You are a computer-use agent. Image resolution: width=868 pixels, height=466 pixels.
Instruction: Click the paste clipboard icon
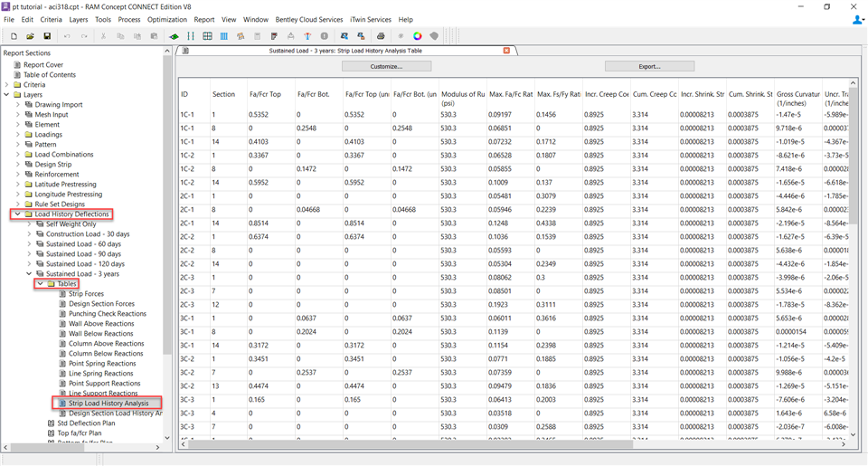[x=154, y=36]
